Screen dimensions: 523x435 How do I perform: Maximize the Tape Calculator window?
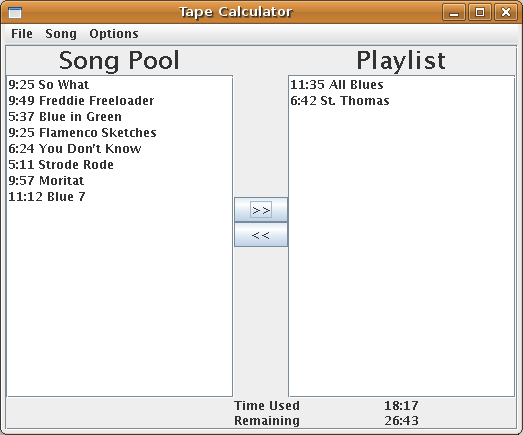(480, 12)
